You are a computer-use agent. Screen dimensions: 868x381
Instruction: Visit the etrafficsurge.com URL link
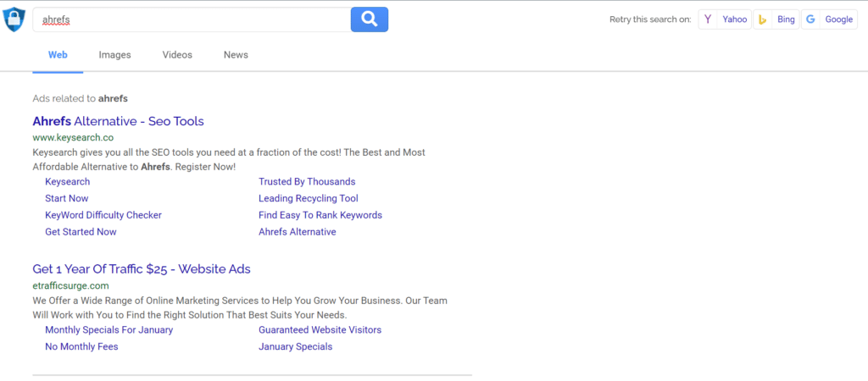(70, 285)
